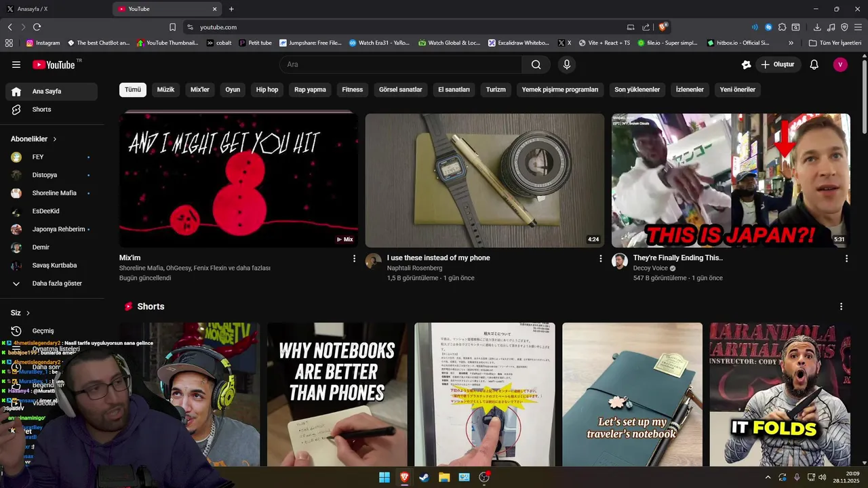The image size is (868, 488).
Task: Select the 'Görsel sanatlar' chip
Action: coord(401,89)
